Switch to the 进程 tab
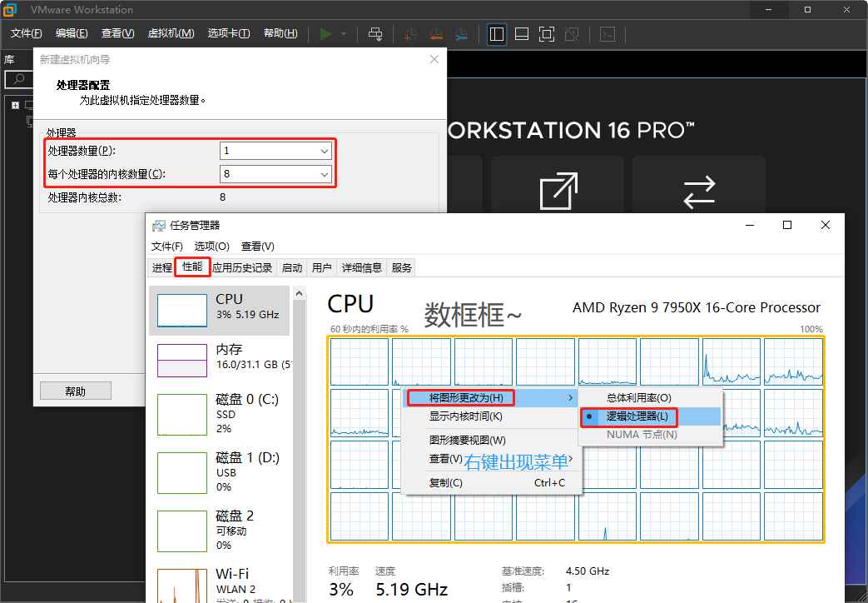Image resolution: width=868 pixels, height=603 pixels. [162, 267]
